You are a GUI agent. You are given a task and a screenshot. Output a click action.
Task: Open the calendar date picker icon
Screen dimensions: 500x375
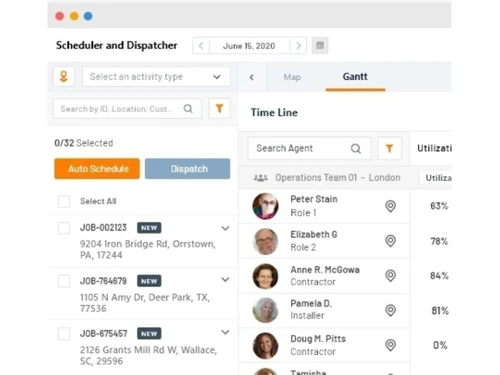[x=320, y=45]
